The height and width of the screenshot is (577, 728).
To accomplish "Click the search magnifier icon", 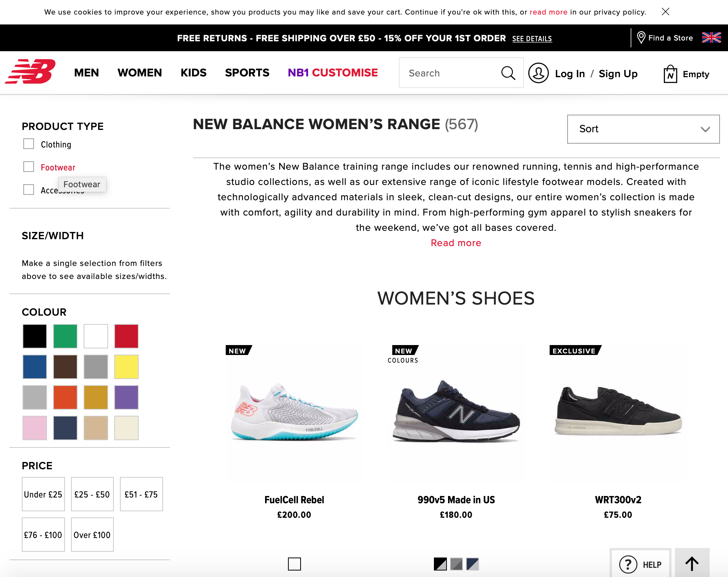I will 508,73.
